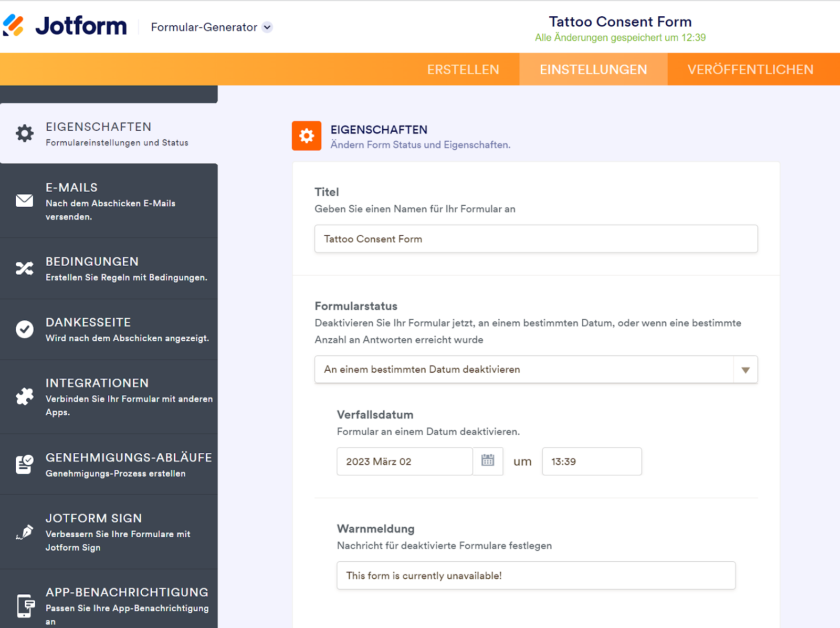
Task: Click the E-Mails envelope icon
Action: point(25,201)
